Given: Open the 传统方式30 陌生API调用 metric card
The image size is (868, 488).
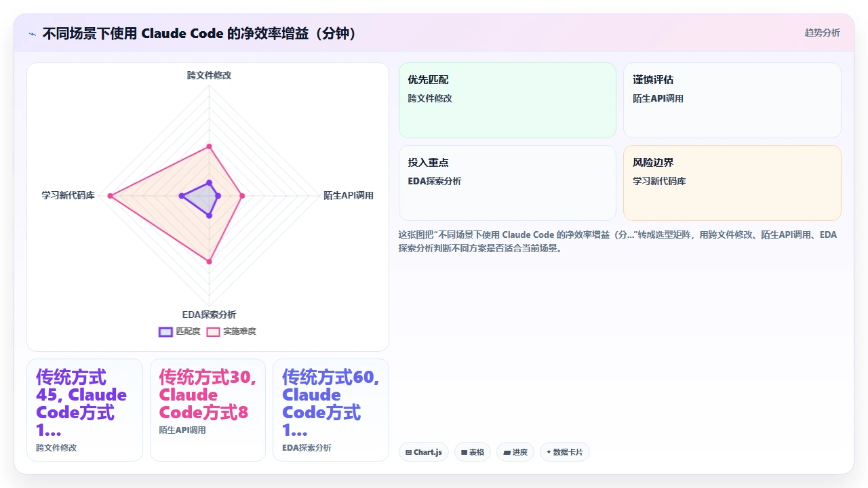Looking at the screenshot, I should click(x=208, y=410).
